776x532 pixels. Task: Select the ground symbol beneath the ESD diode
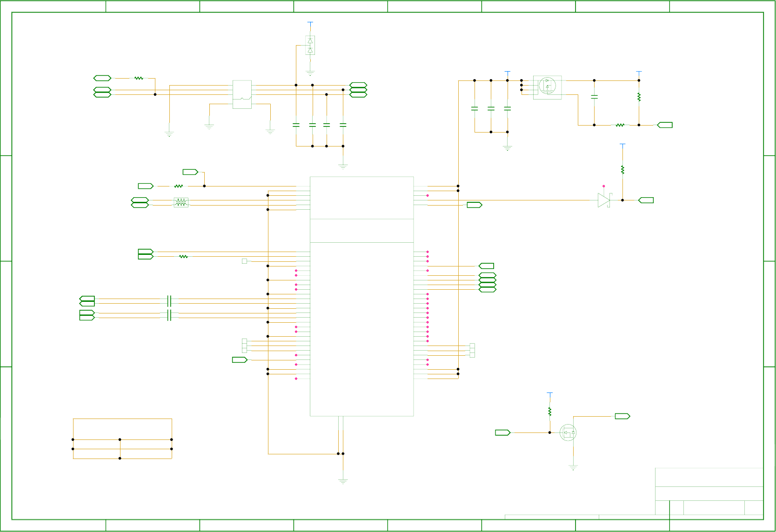pyautogui.click(x=310, y=73)
